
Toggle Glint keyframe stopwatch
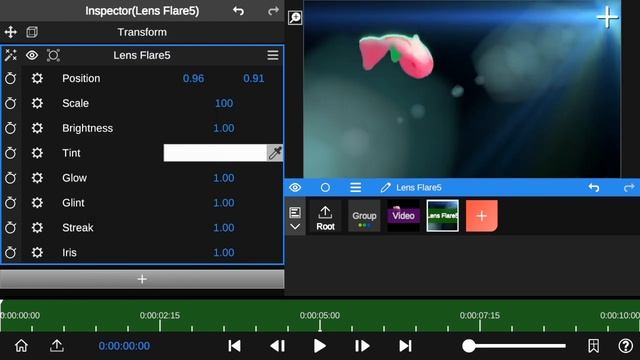[x=11, y=203]
